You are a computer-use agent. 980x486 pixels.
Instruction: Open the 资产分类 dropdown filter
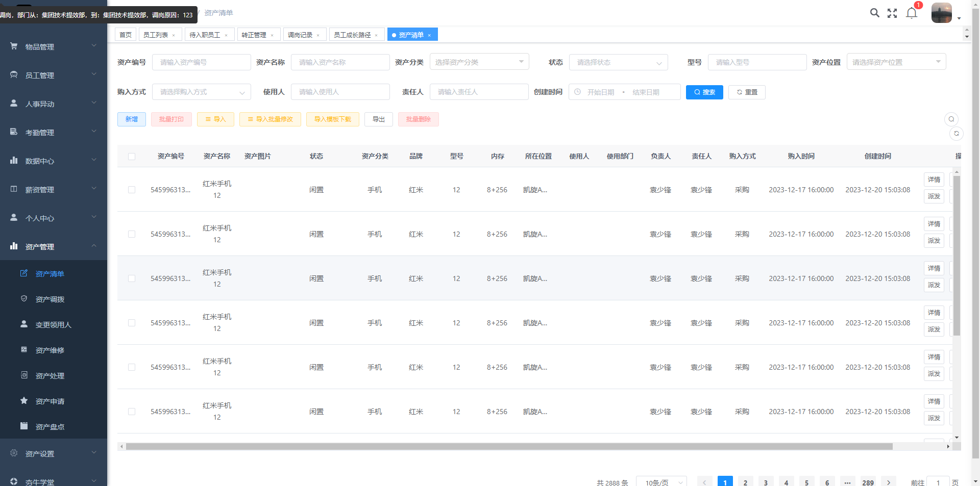(479, 62)
